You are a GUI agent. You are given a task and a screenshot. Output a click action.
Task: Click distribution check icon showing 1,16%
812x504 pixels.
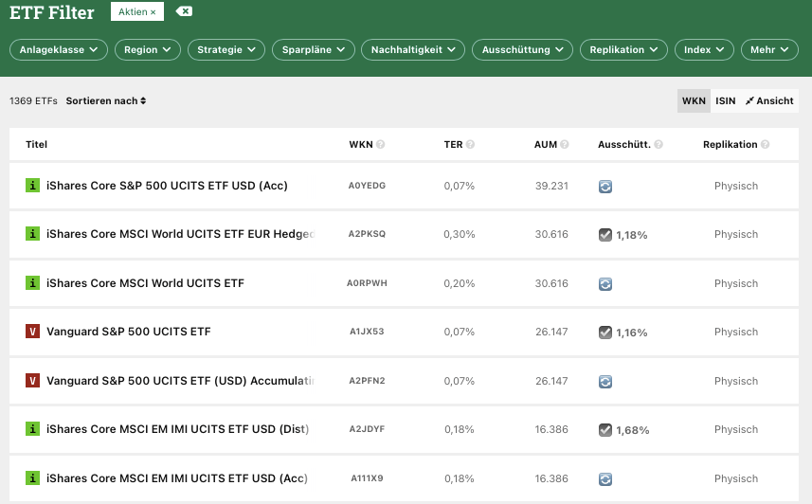(x=605, y=332)
